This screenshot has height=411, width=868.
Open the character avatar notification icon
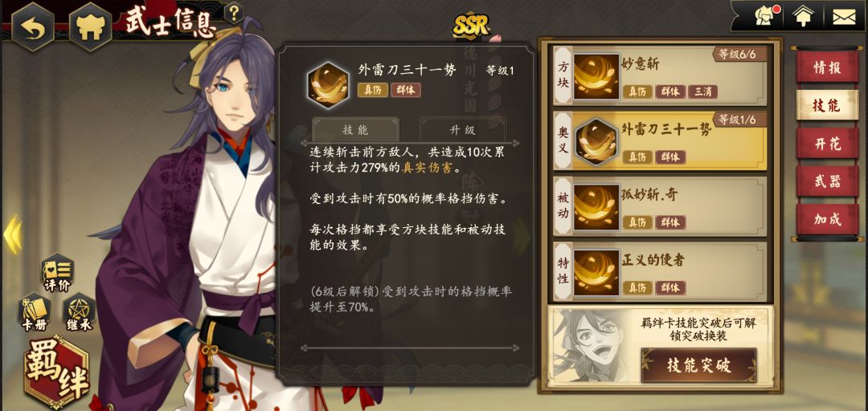pyautogui.click(x=766, y=17)
